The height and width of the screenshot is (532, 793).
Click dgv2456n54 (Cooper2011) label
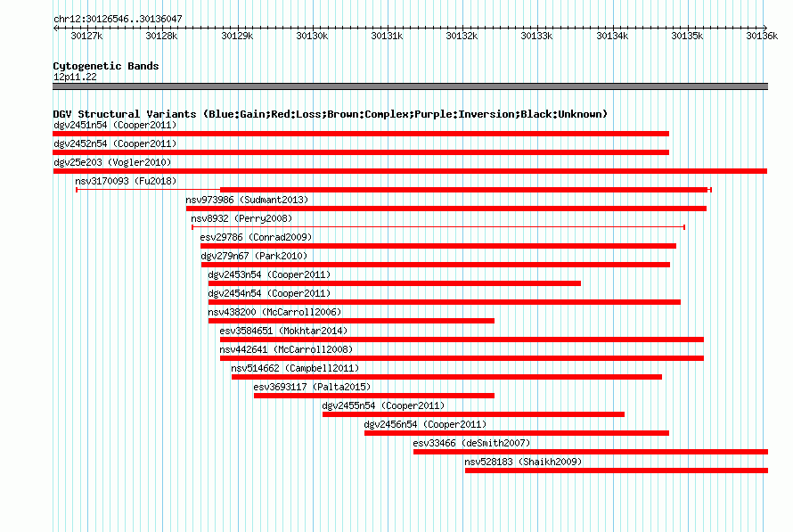(425, 424)
